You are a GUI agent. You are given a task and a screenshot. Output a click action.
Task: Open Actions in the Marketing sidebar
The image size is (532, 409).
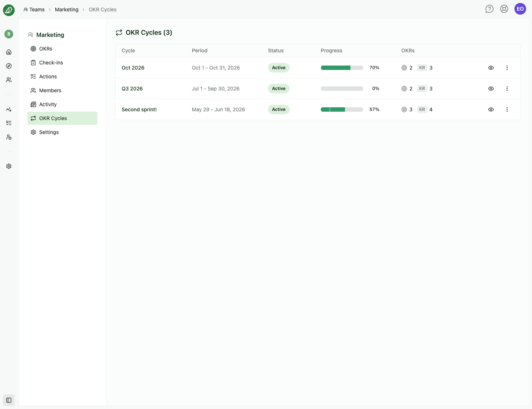click(62, 77)
